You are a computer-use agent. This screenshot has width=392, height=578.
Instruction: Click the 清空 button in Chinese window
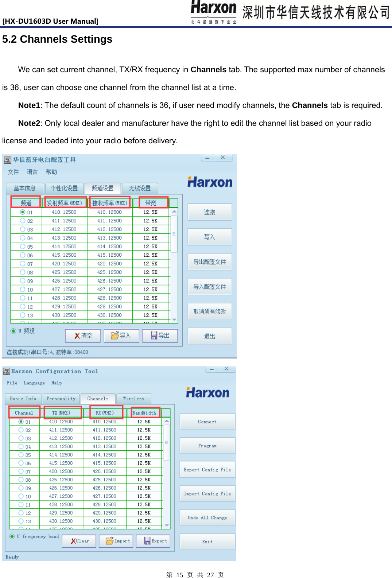[83, 335]
